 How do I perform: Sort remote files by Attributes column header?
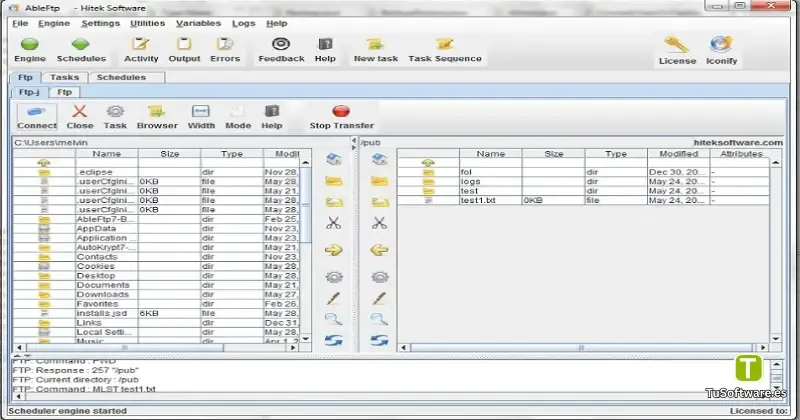(x=741, y=154)
